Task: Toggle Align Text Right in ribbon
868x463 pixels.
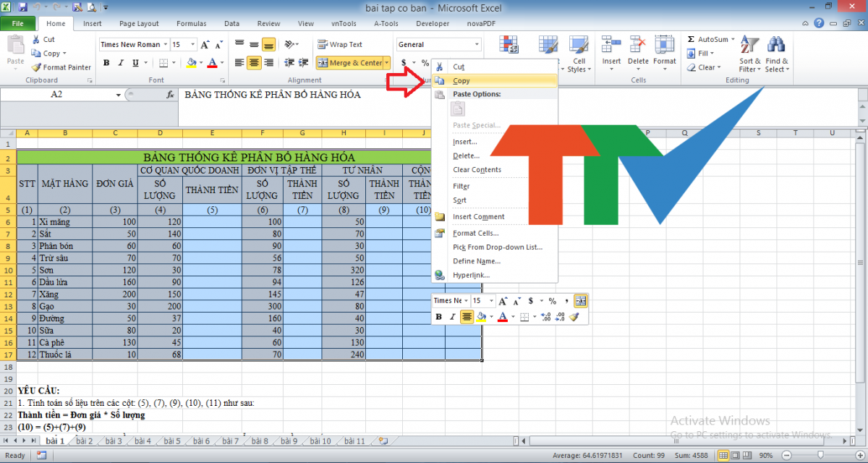Action: point(268,63)
